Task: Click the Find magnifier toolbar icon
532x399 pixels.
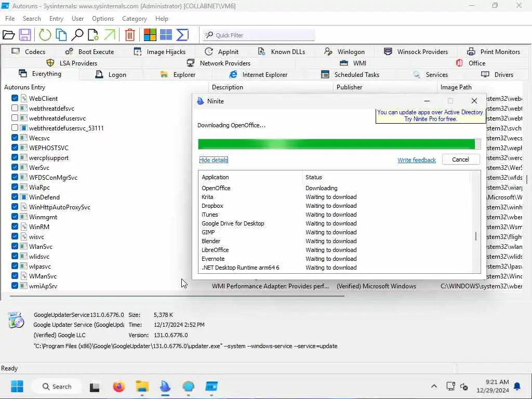Action: tap(77, 35)
